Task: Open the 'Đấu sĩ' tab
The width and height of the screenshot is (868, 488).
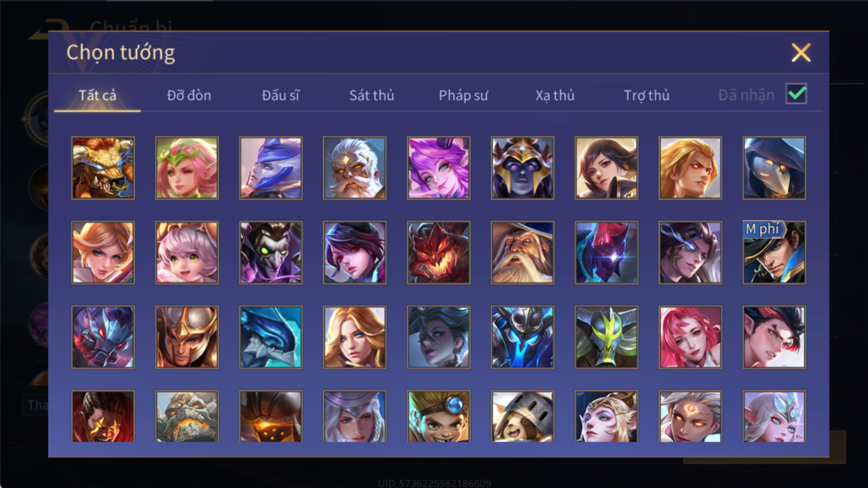Action: pos(281,95)
